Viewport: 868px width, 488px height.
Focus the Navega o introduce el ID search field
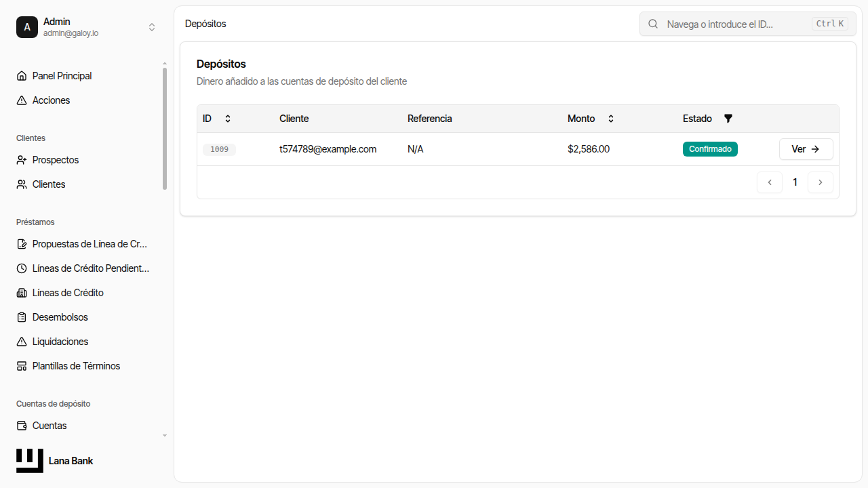(x=747, y=24)
